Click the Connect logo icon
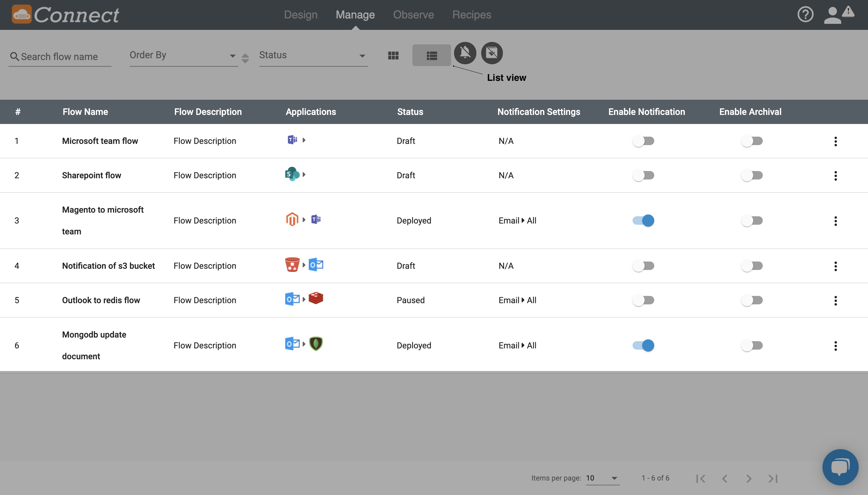Image resolution: width=868 pixels, height=495 pixels. point(22,14)
